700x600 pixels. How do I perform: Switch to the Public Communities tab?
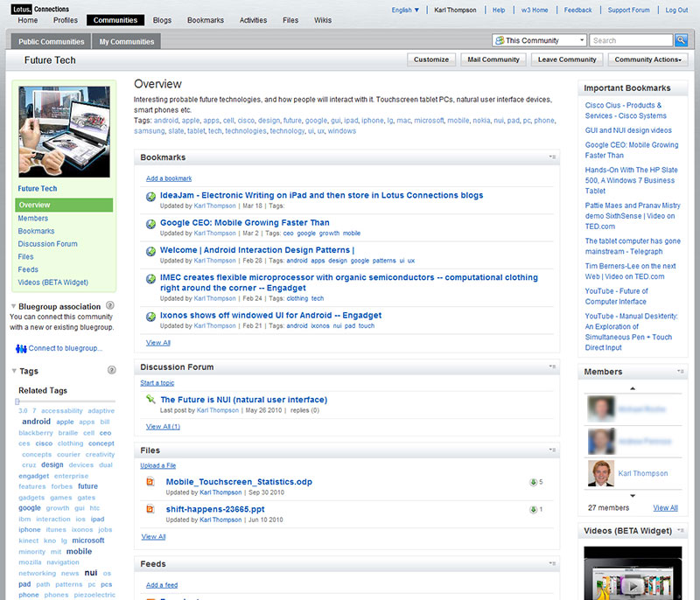[52, 41]
